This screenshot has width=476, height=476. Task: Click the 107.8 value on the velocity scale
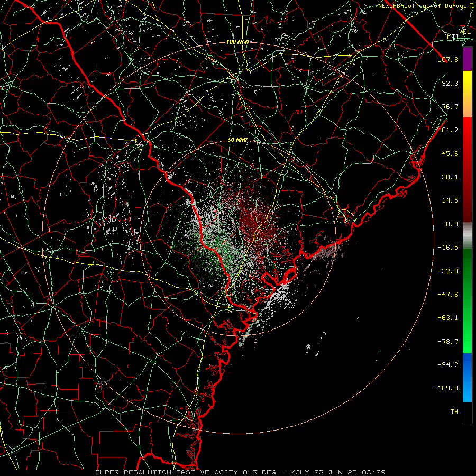[x=448, y=59]
